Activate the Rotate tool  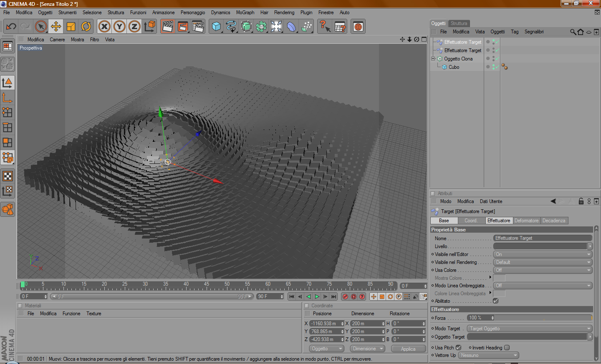coord(86,27)
